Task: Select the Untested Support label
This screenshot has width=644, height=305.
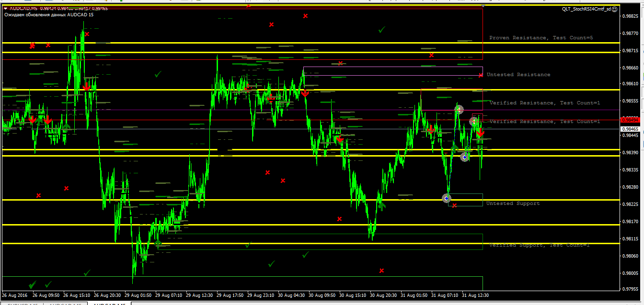Action: point(513,203)
